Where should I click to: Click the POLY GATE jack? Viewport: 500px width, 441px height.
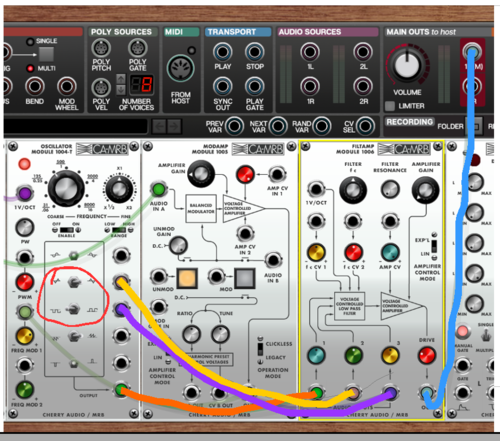138,48
